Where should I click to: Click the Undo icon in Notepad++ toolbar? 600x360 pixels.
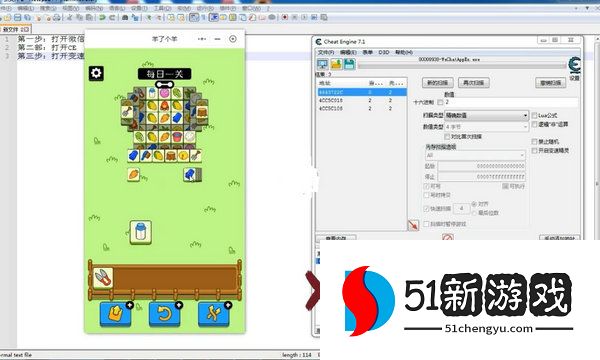(x=102, y=17)
